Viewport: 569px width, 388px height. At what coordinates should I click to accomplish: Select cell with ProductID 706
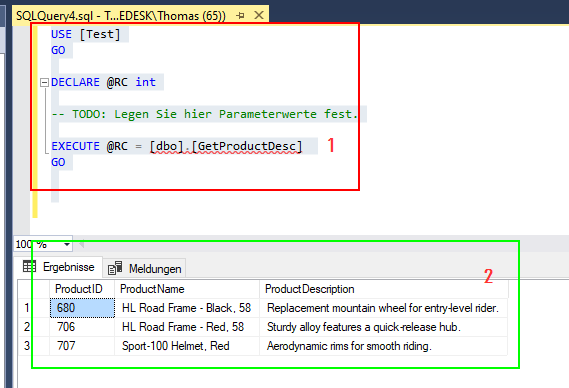[82, 327]
